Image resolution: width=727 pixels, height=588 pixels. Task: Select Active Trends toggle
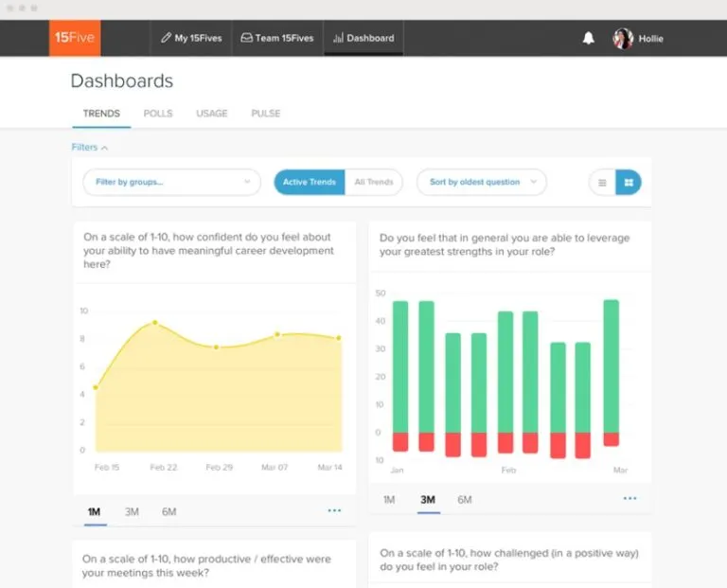click(x=310, y=183)
